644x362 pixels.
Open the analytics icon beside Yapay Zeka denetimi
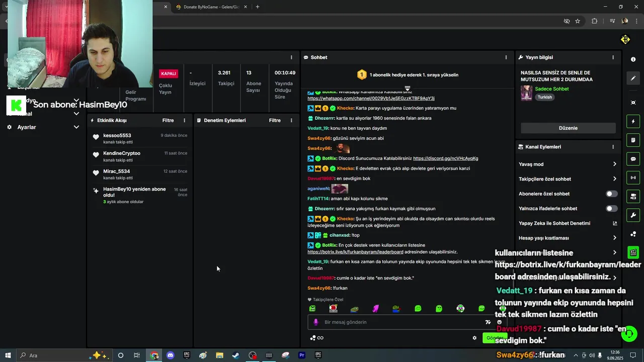click(615, 223)
